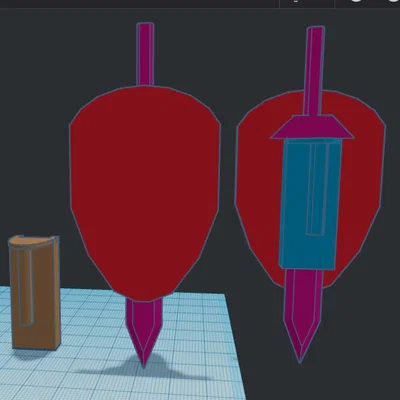
Task: Select the sword tip below the left shield
Action: click(144, 332)
